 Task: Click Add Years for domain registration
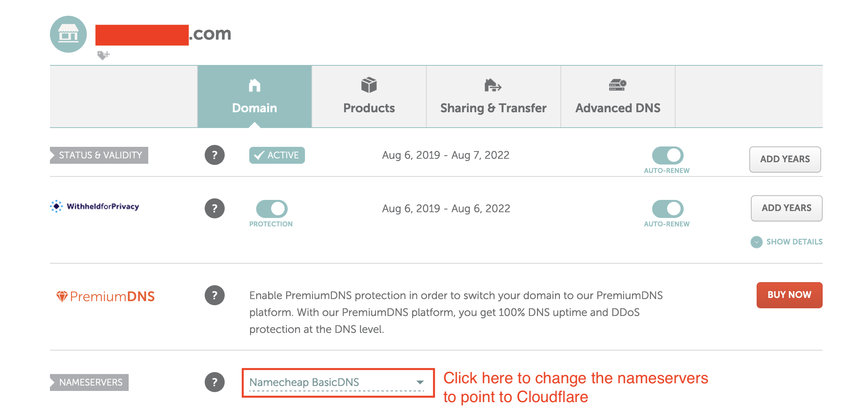(x=785, y=159)
